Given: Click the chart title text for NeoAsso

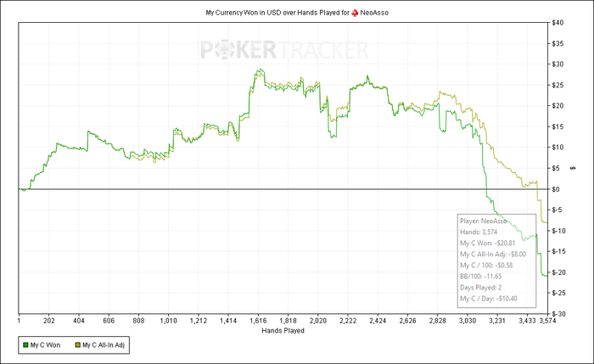Looking at the screenshot, I should tap(297, 13).
